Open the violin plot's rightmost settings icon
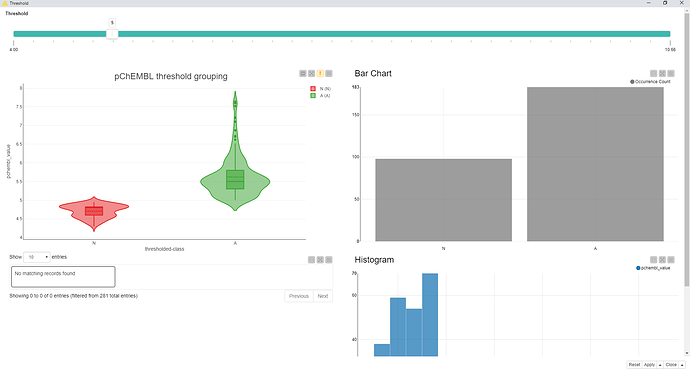This screenshot has height=373, width=690. click(x=329, y=73)
